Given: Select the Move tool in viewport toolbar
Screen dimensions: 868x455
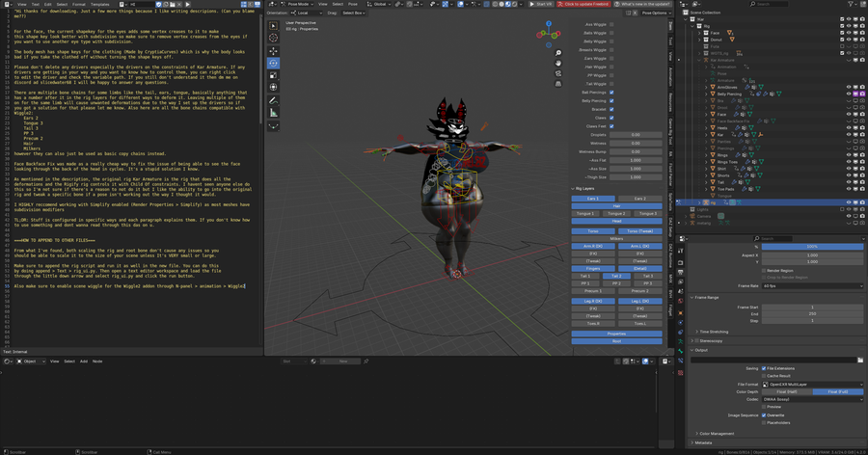Looking at the screenshot, I should click(274, 51).
